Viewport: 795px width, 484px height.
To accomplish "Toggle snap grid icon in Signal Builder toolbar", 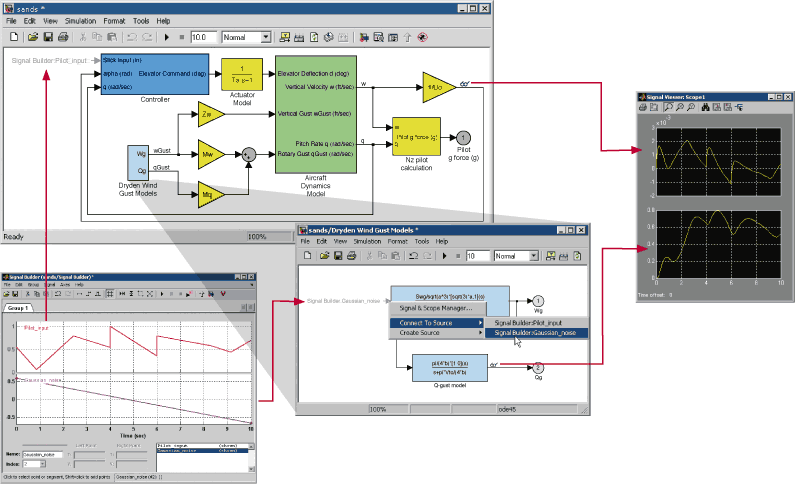I will coord(110,293).
